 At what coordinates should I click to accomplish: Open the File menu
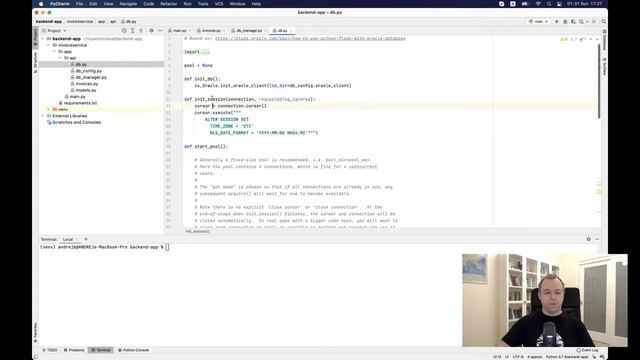(79, 4)
